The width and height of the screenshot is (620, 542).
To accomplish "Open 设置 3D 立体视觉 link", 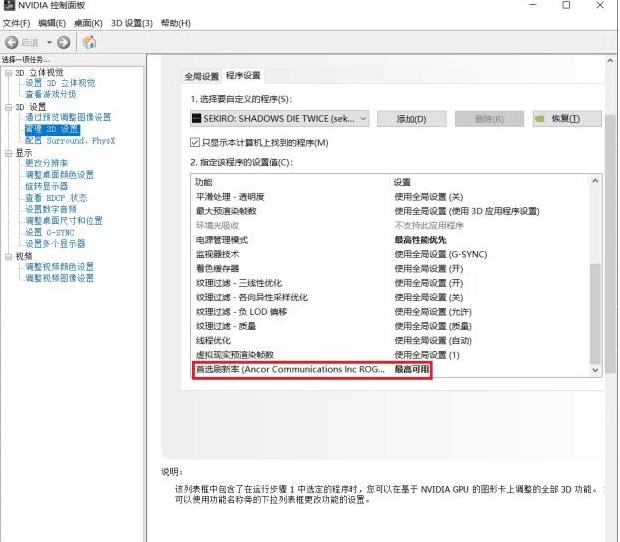I will pos(60,83).
